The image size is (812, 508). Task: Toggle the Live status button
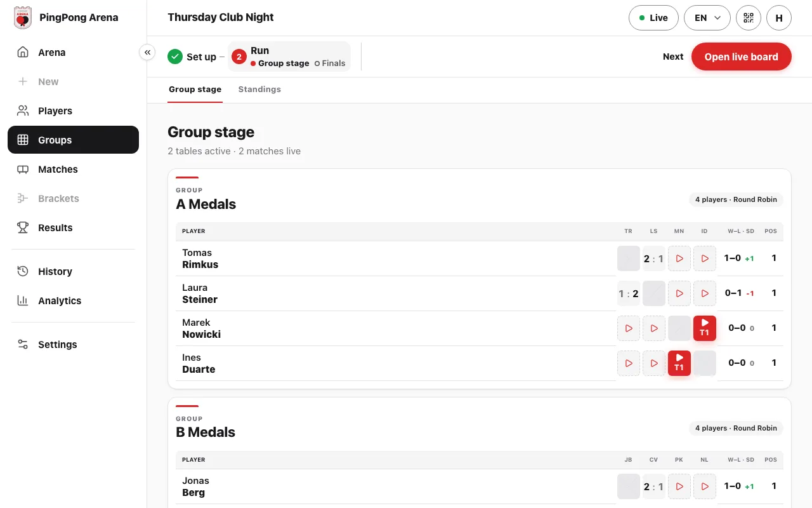(x=653, y=18)
